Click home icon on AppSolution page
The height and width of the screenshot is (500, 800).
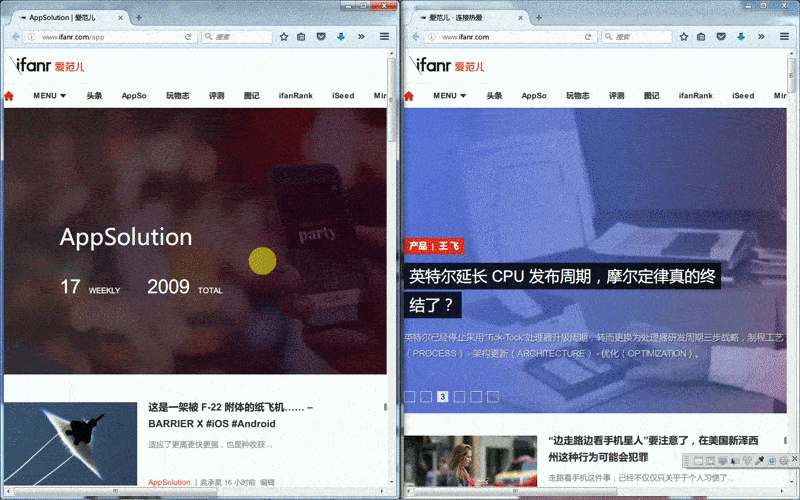(x=9, y=96)
